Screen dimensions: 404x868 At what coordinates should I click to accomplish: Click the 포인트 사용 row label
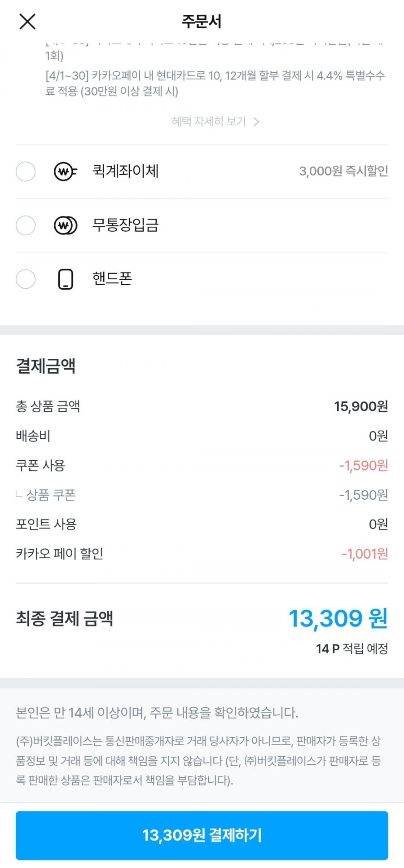[x=46, y=524]
